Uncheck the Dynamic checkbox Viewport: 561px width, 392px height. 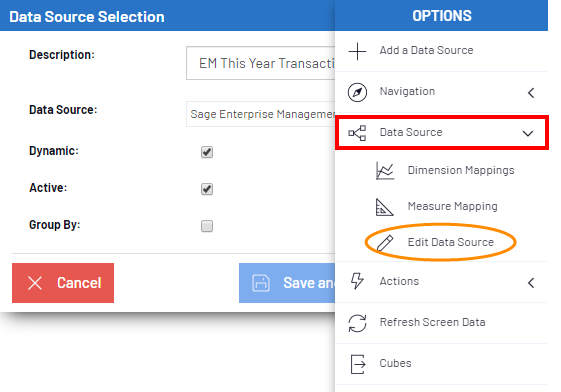207,152
